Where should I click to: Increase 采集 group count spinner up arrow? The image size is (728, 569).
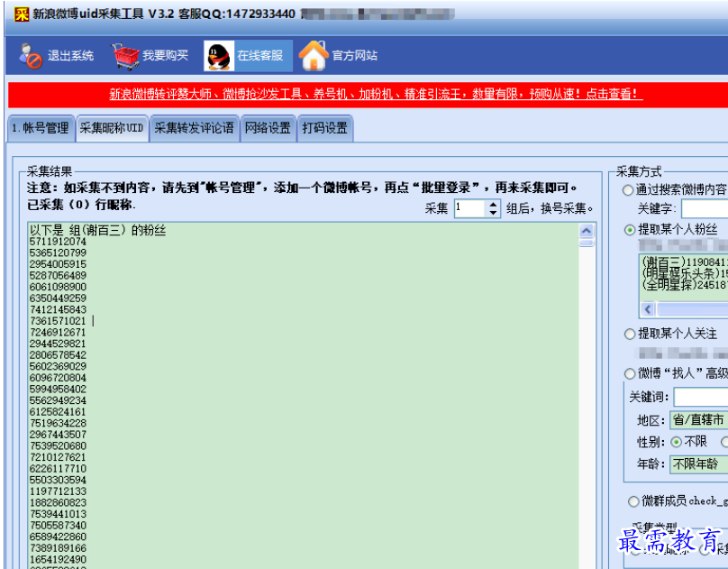pos(493,204)
